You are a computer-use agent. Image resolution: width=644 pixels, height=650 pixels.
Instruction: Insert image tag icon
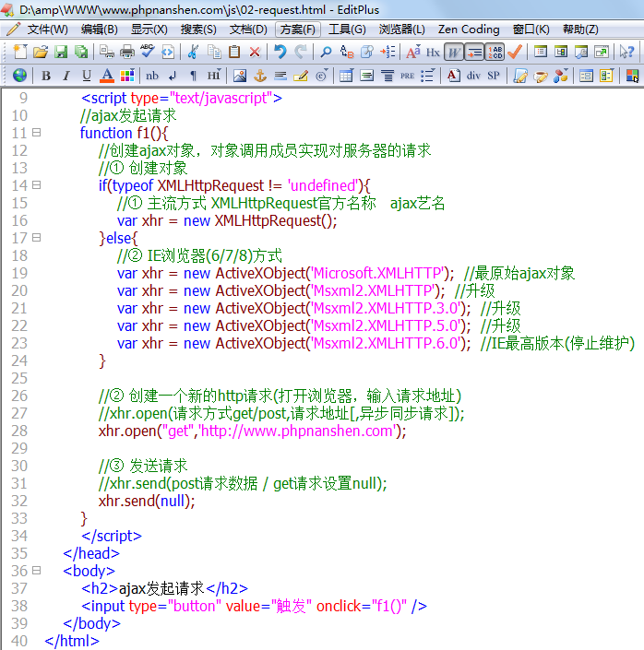[x=240, y=76]
